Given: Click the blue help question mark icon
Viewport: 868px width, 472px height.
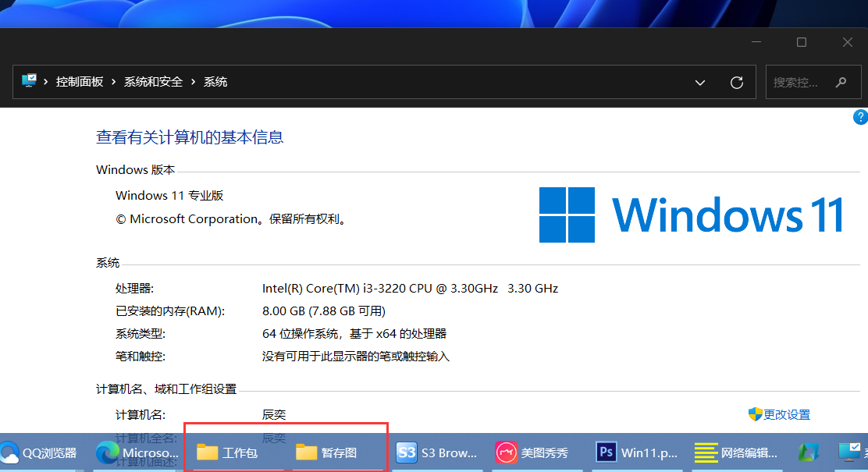Looking at the screenshot, I should pyautogui.click(x=861, y=116).
